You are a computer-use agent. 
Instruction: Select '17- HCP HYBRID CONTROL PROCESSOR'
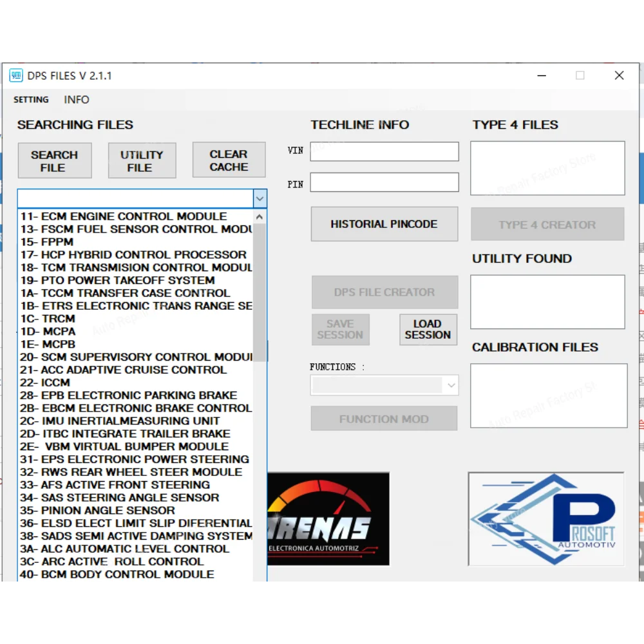(x=135, y=254)
